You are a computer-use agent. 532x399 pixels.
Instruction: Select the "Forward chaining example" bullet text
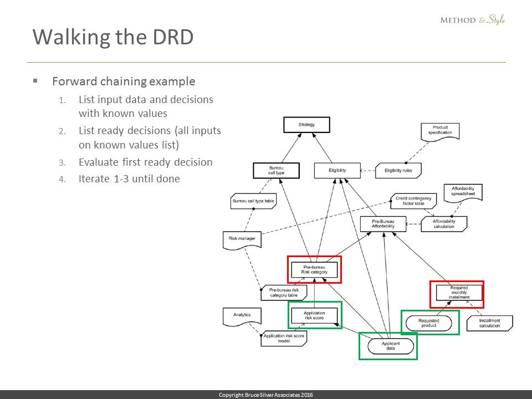[x=124, y=81]
